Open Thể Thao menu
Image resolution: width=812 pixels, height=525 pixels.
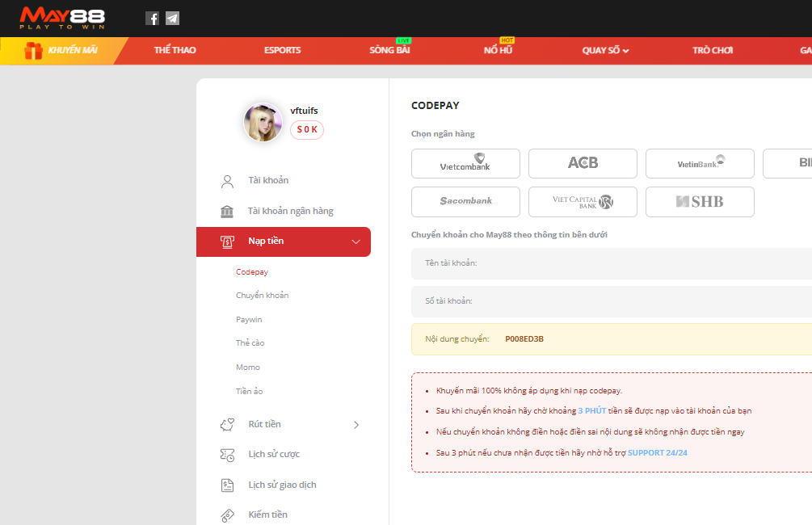coord(175,50)
